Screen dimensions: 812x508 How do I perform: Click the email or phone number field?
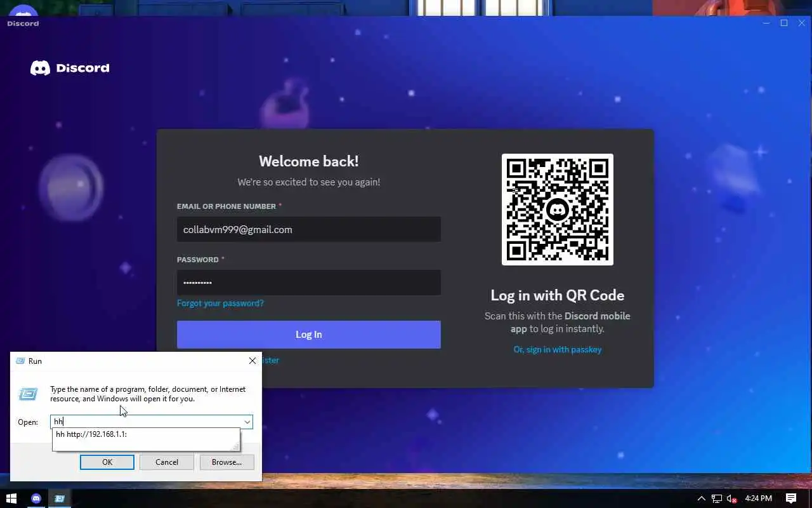tap(308, 229)
